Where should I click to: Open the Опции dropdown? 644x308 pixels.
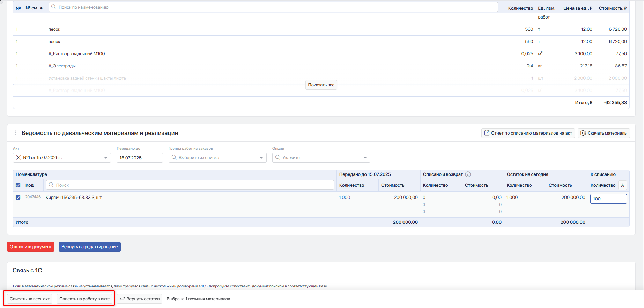(321, 158)
